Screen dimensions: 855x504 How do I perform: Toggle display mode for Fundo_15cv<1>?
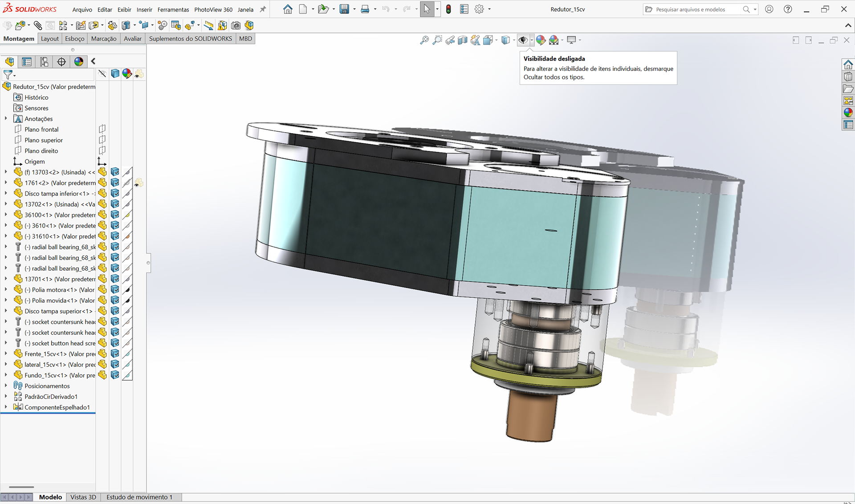[115, 375]
